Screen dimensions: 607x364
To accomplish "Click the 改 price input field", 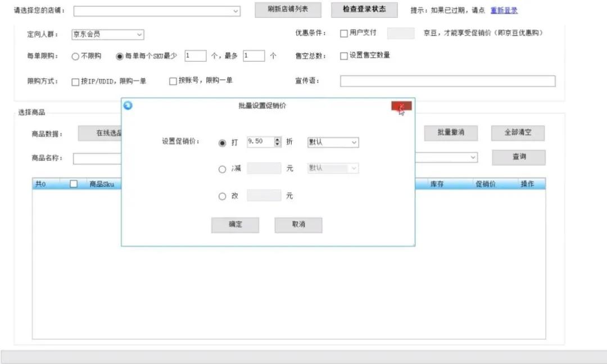I will pos(264,195).
